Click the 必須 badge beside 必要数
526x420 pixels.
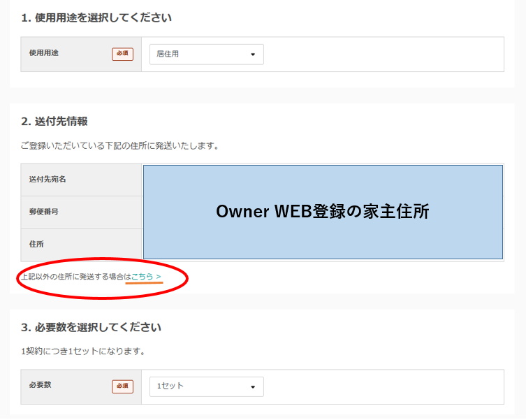[x=122, y=386]
